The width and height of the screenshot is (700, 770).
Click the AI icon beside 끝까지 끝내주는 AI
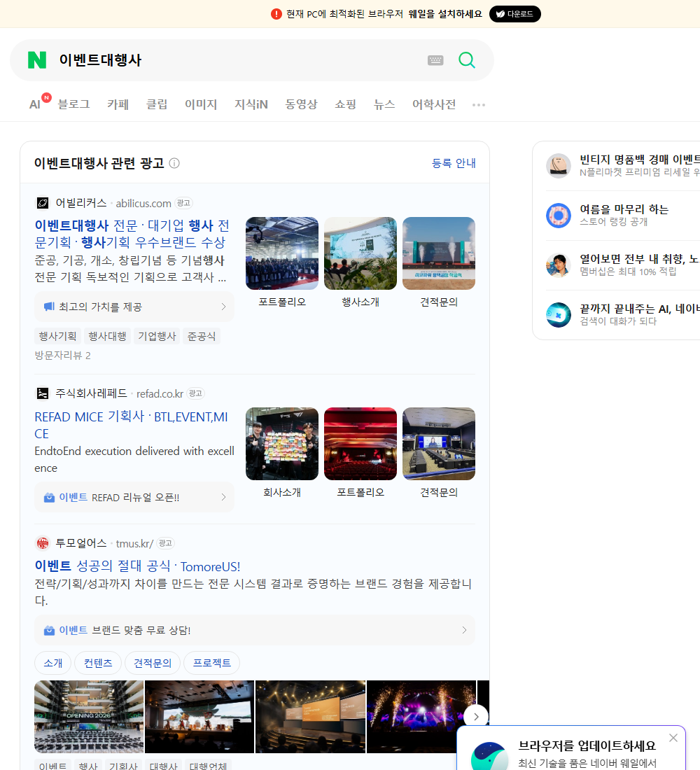pos(559,315)
